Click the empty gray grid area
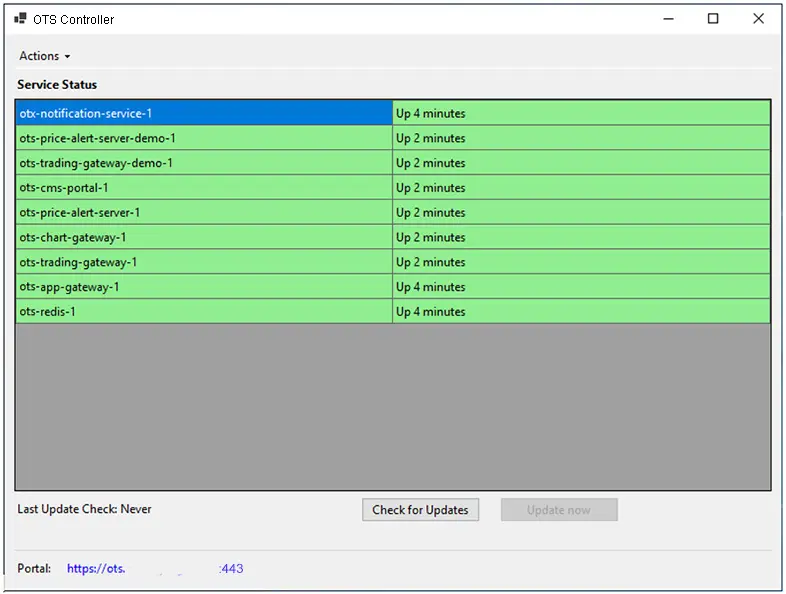Viewport: 786px width, 594px height. click(392, 406)
